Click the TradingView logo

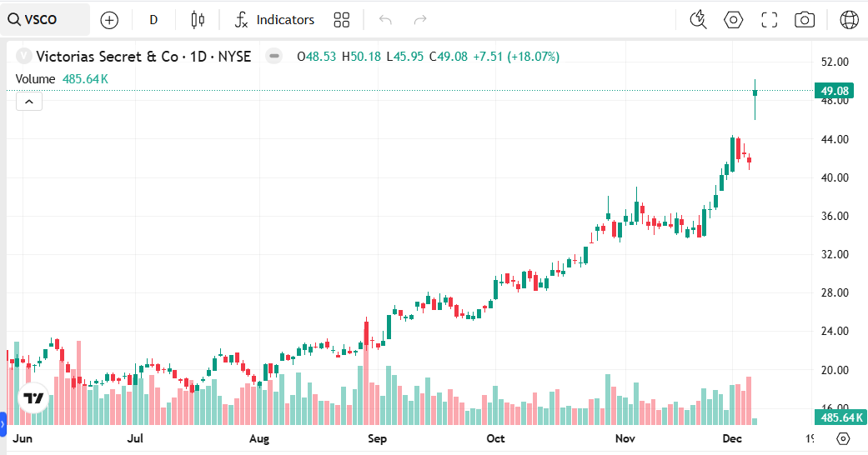tap(33, 398)
